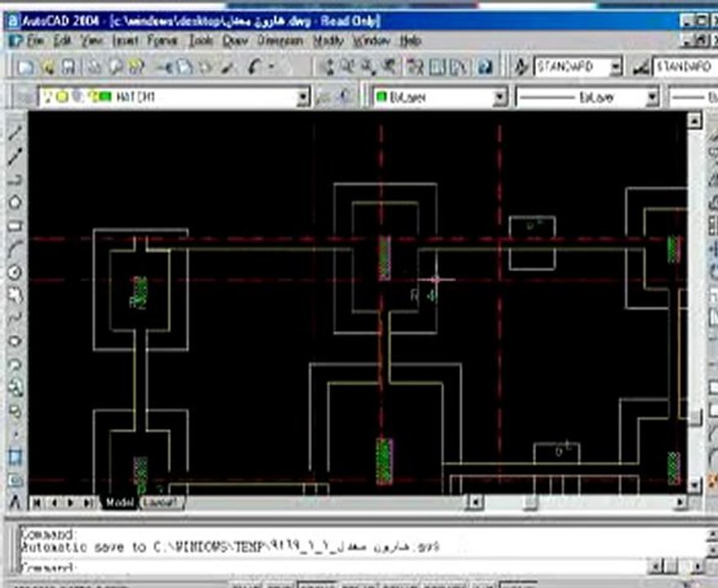Select the Region tool
This screenshot has height=588, width=718.
point(15,479)
